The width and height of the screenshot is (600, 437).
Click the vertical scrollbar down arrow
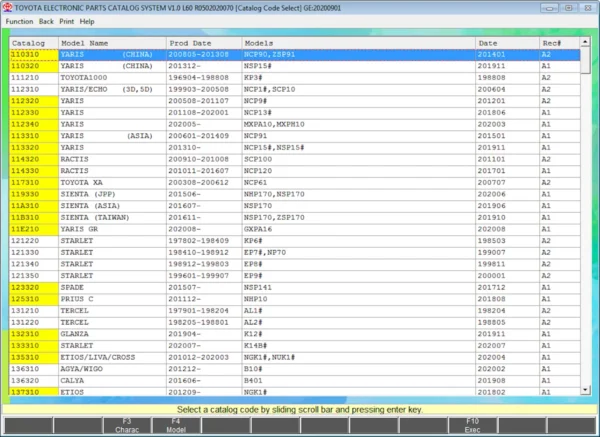(584, 388)
